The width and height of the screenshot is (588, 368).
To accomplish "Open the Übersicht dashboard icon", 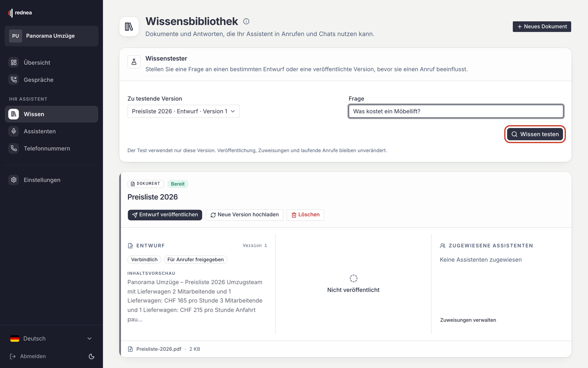I will click(x=14, y=63).
